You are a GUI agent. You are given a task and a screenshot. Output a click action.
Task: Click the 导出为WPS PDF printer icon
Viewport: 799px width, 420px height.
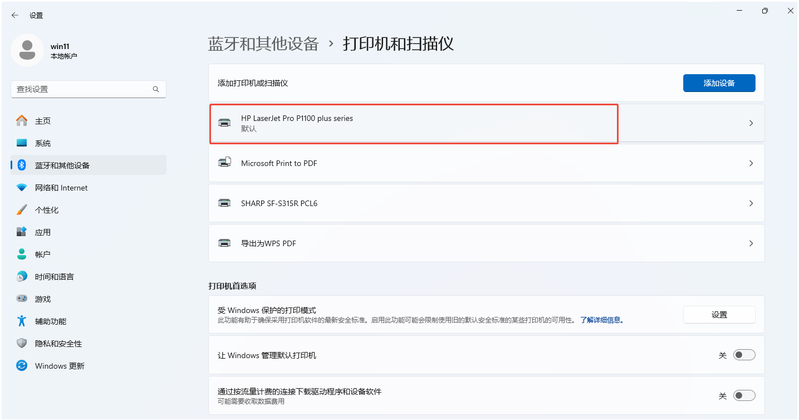[x=225, y=243]
